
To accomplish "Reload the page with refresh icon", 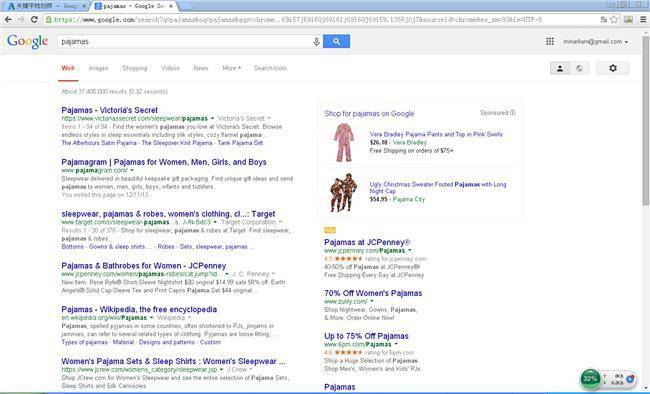I will (34, 19).
